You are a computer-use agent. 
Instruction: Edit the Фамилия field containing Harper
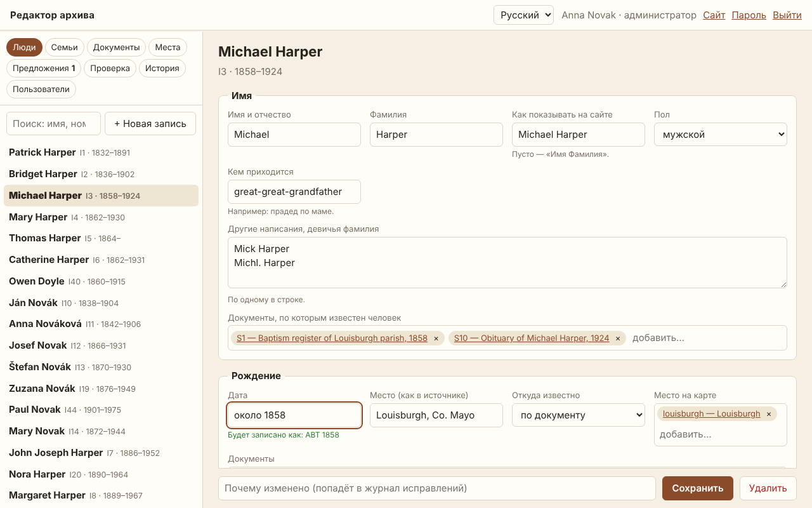[436, 135]
